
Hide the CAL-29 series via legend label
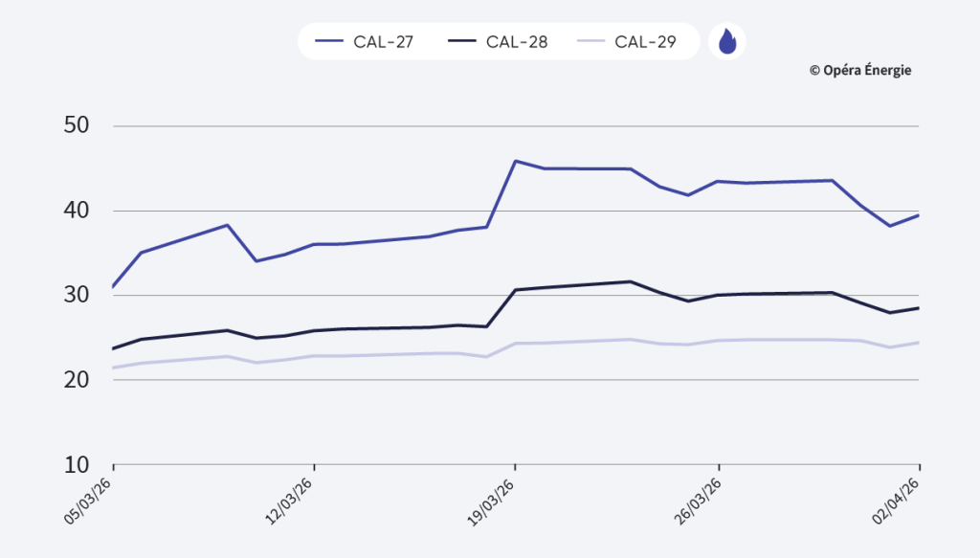click(645, 42)
